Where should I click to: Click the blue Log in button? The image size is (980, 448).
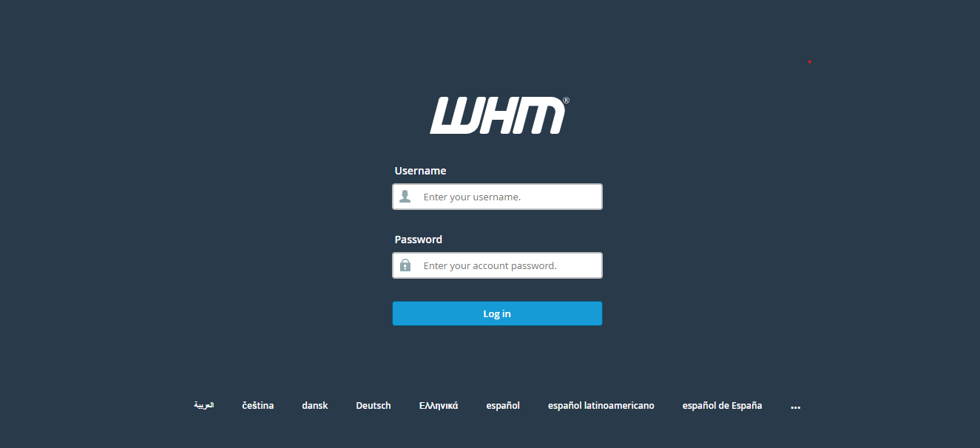[x=497, y=313]
